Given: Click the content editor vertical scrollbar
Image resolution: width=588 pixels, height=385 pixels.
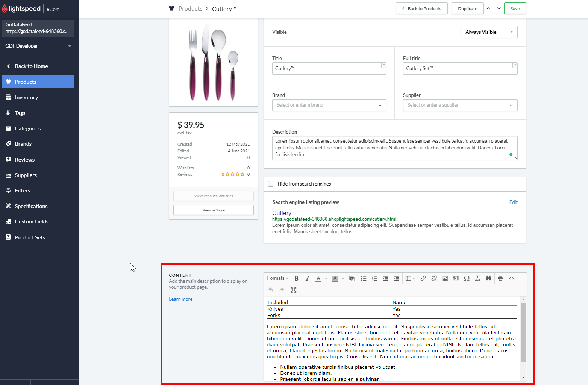Looking at the screenshot, I should 523,332.
